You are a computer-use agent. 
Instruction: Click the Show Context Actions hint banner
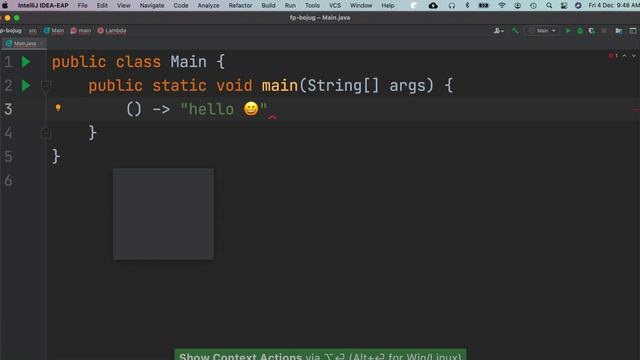[320, 354]
